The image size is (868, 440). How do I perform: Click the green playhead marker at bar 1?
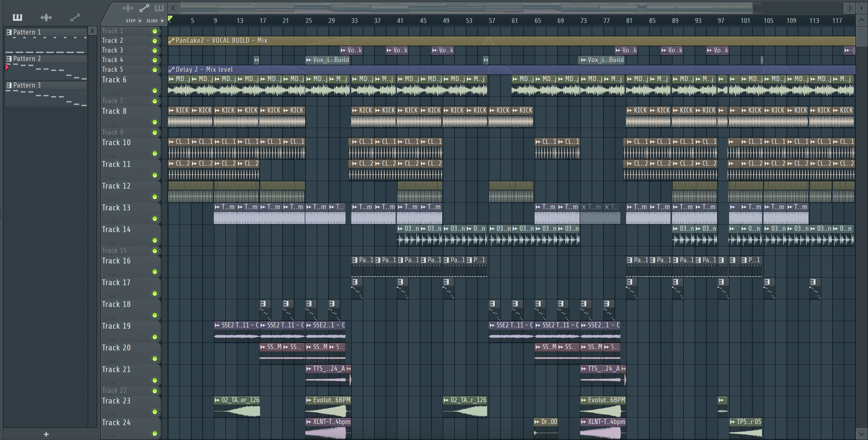(x=171, y=18)
